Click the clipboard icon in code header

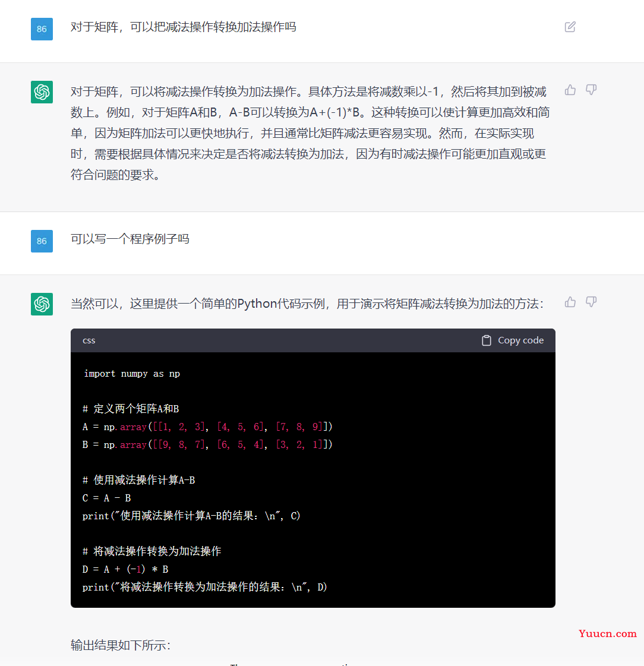[487, 340]
